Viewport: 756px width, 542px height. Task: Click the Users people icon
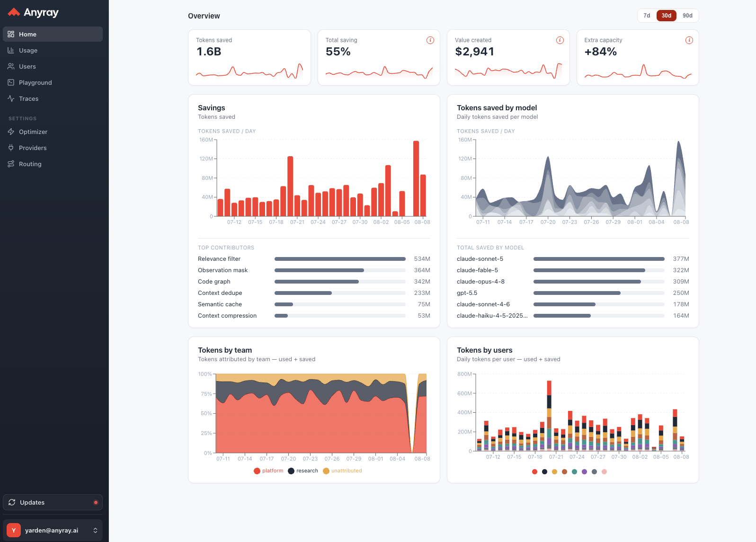pos(11,66)
